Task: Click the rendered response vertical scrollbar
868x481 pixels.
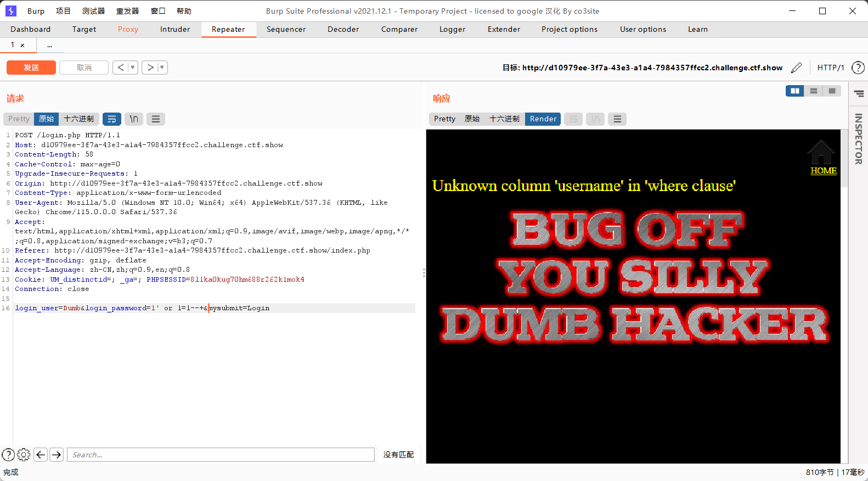Action: [844, 297]
